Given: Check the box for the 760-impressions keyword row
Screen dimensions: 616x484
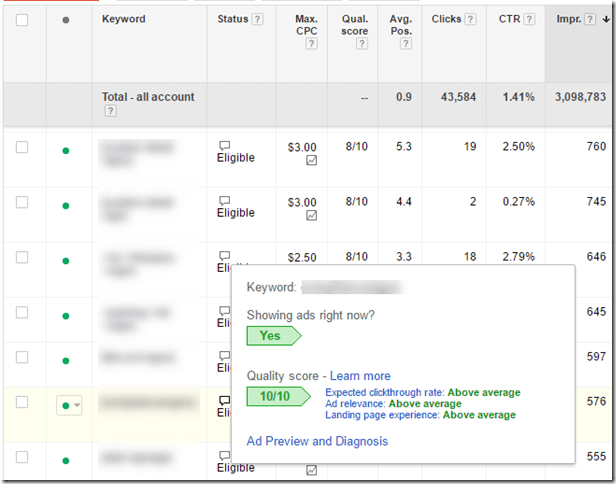Looking at the screenshot, I should coord(22,148).
